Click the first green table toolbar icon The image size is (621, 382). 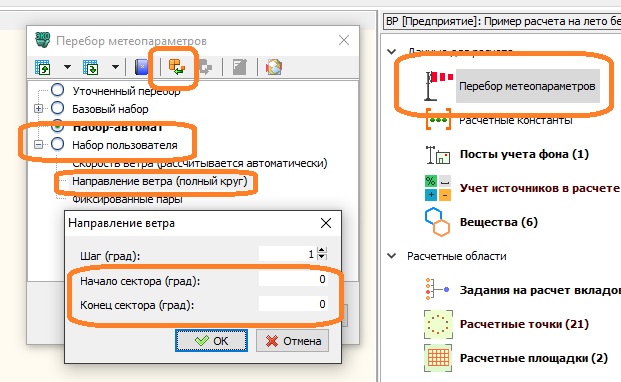coord(42,67)
